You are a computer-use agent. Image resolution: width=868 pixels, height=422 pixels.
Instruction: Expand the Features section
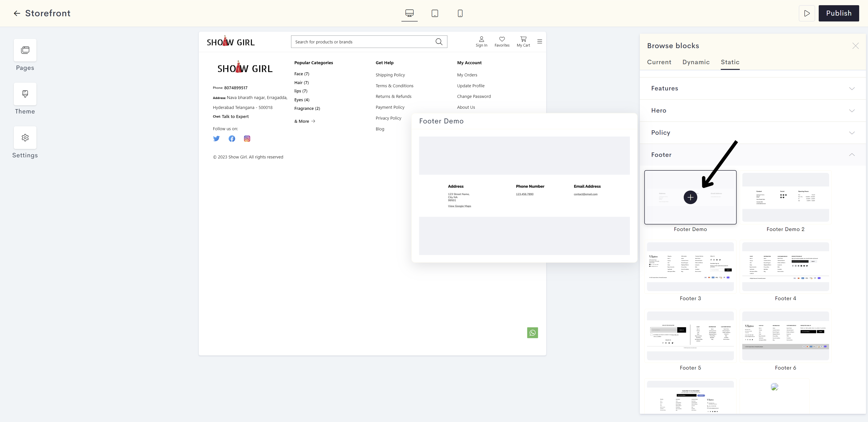coord(753,88)
